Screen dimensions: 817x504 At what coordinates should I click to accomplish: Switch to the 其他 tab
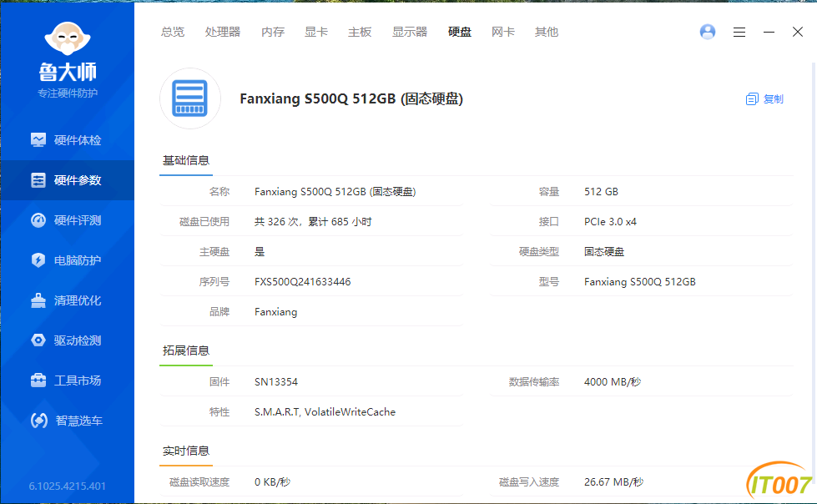click(546, 32)
